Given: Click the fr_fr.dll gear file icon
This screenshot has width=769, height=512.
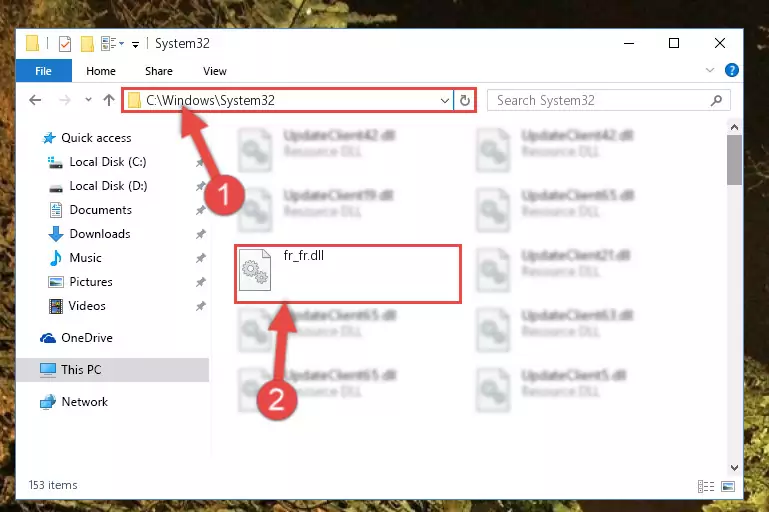Looking at the screenshot, I should point(255,270).
